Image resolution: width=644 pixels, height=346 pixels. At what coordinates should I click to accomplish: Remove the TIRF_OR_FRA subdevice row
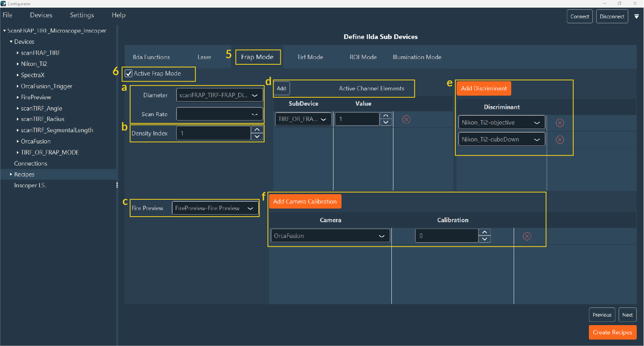pos(406,119)
